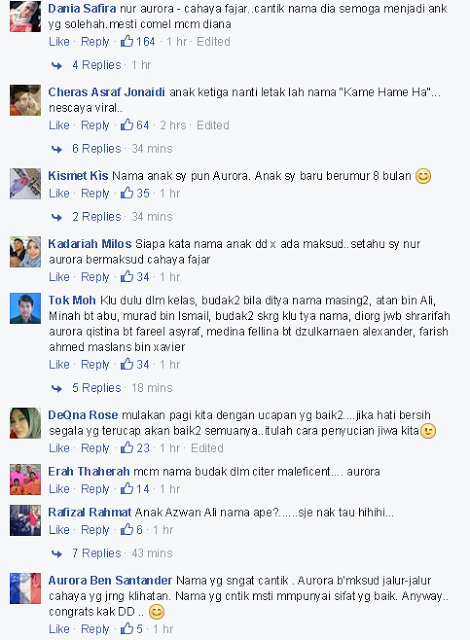Like Rafizal Rahmat's comment

(59, 530)
